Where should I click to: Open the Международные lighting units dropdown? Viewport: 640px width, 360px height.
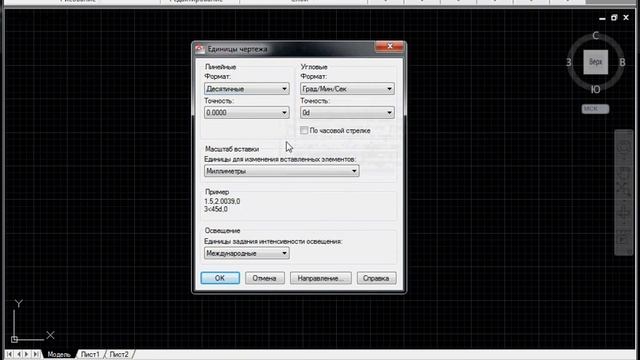[x=247, y=253]
